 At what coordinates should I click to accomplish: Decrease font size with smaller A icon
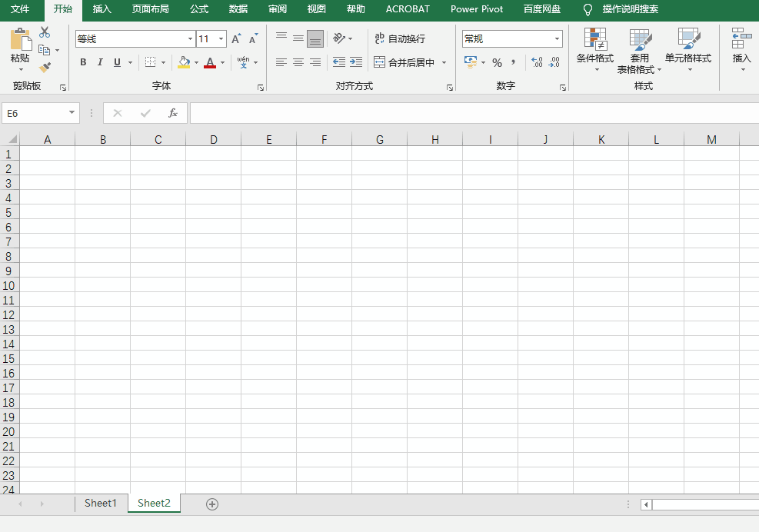tap(253, 38)
